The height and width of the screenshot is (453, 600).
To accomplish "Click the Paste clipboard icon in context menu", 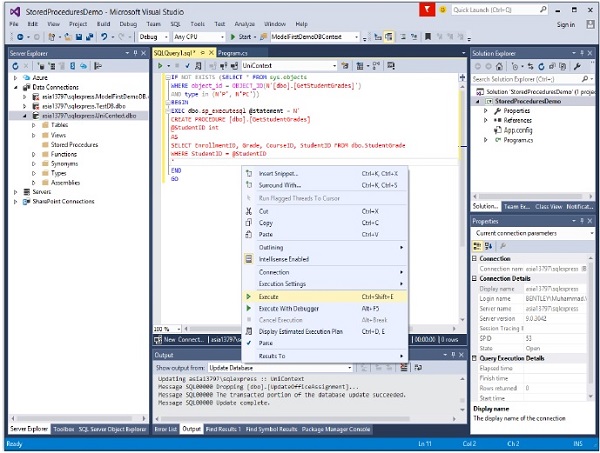I will [x=250, y=235].
